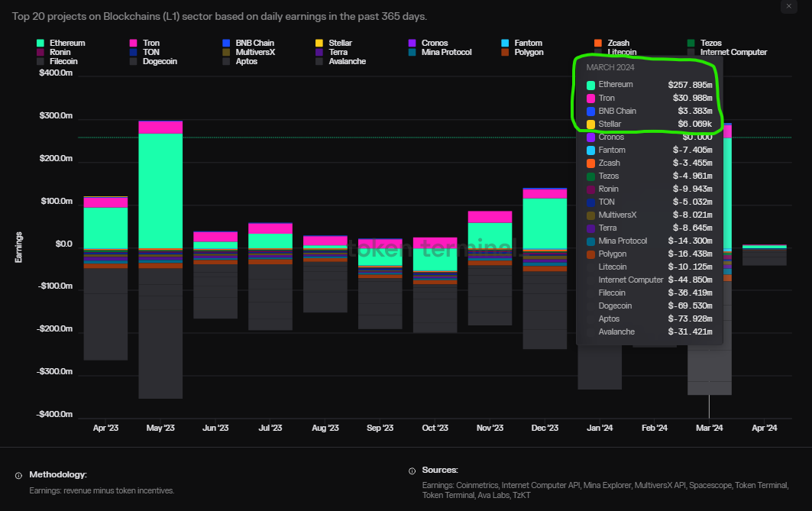Click the Tron $30.988m tooltip row

(x=649, y=98)
